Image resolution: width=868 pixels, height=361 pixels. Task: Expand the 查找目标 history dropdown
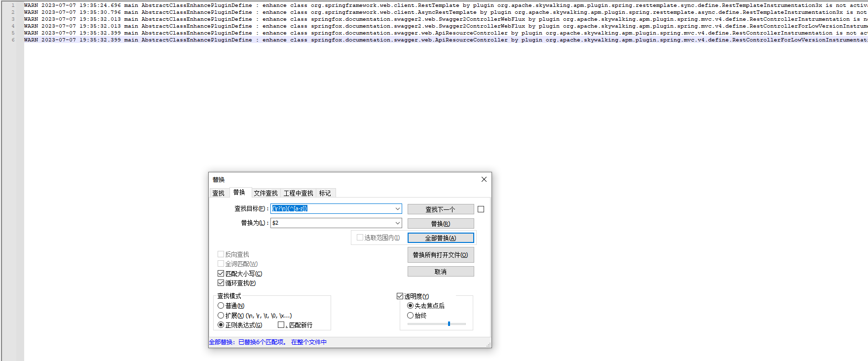tap(397, 209)
